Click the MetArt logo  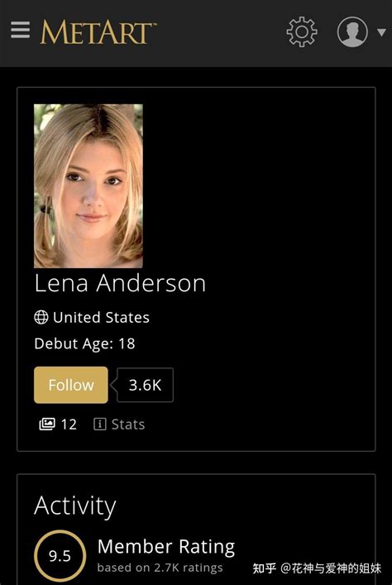[x=98, y=32]
